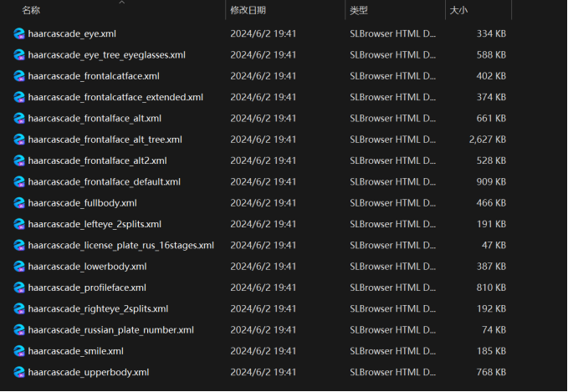The image size is (568, 392).
Task: Select file name haarcascade_frontalcatface_extended.xml
Action: click(x=115, y=97)
